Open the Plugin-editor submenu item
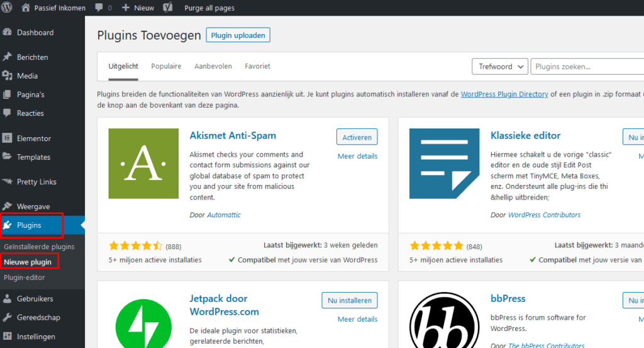The height and width of the screenshot is (348, 644). click(25, 278)
